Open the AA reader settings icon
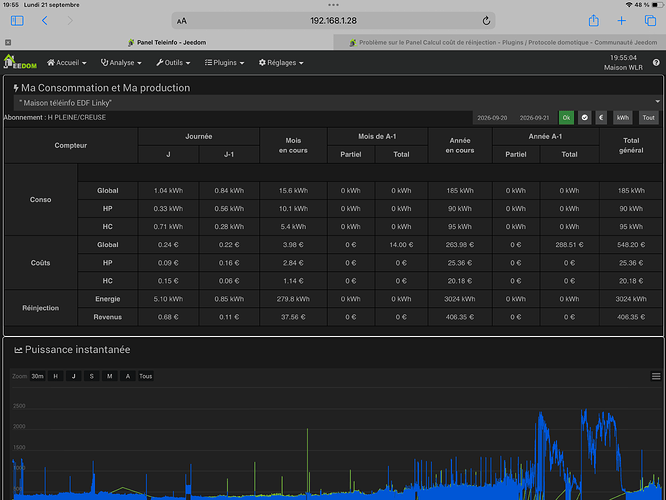 click(x=182, y=21)
